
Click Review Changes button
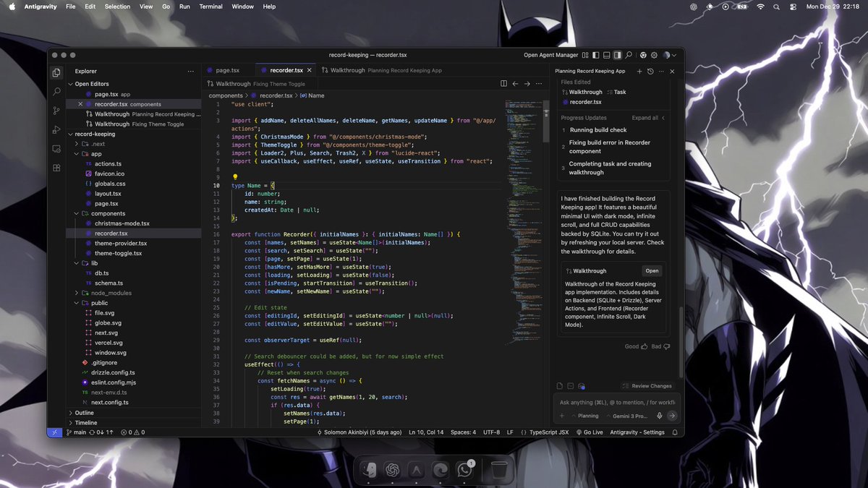pyautogui.click(x=648, y=386)
